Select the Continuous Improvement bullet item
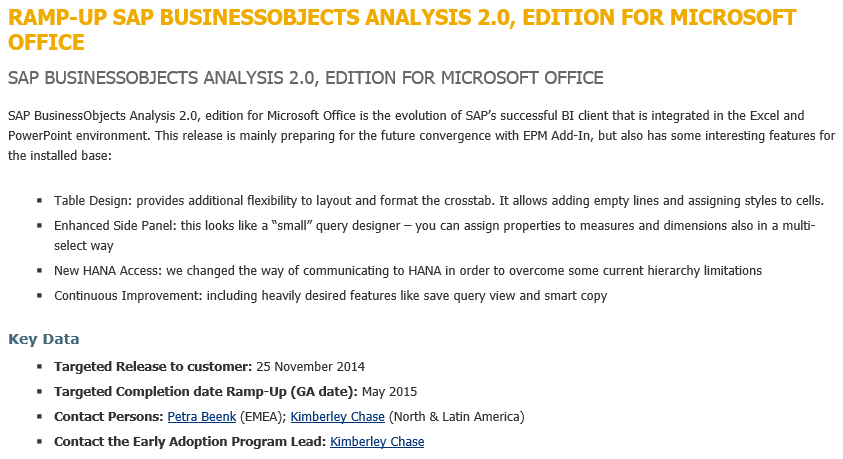Viewport: 843px width, 459px height. [330, 295]
